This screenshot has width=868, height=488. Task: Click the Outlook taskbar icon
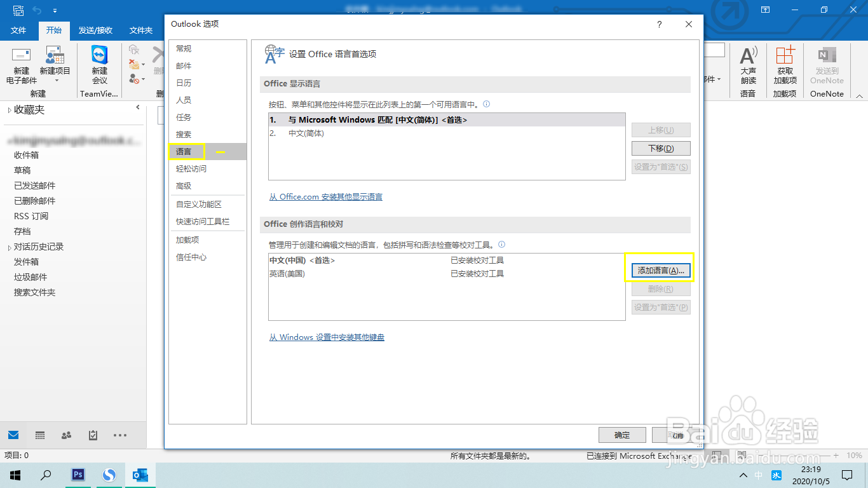coord(140,475)
